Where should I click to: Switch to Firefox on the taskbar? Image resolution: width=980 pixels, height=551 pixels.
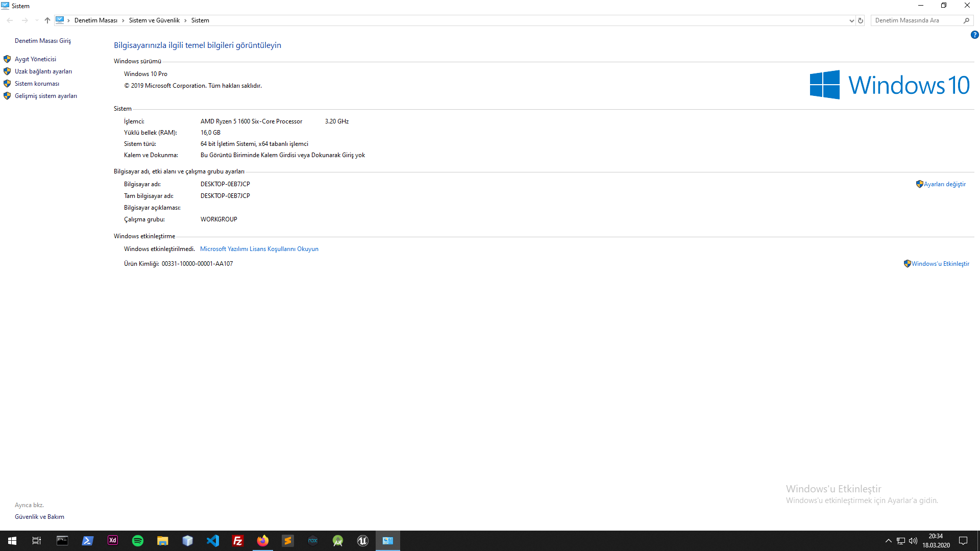pos(262,541)
